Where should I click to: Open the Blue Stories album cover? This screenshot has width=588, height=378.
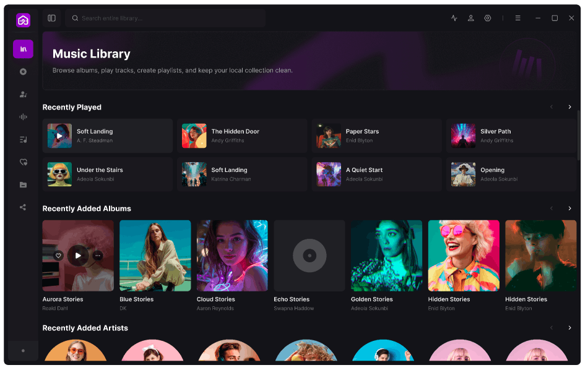click(155, 256)
